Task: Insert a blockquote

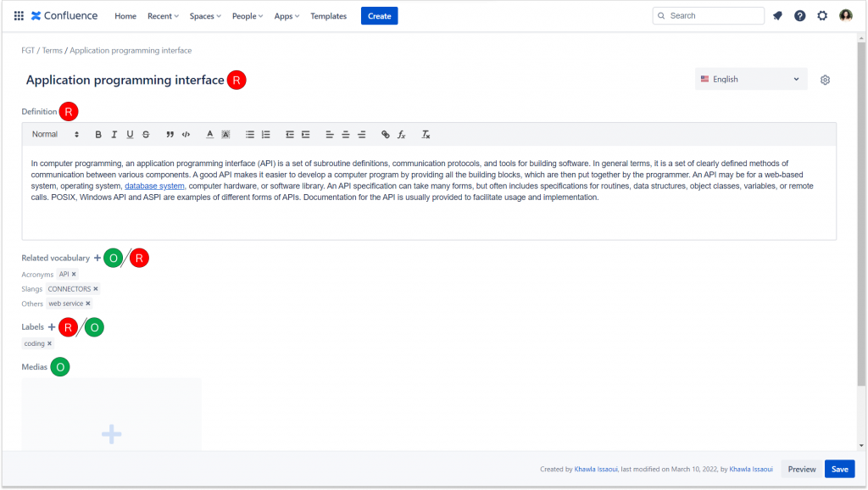Action: pyautogui.click(x=169, y=134)
